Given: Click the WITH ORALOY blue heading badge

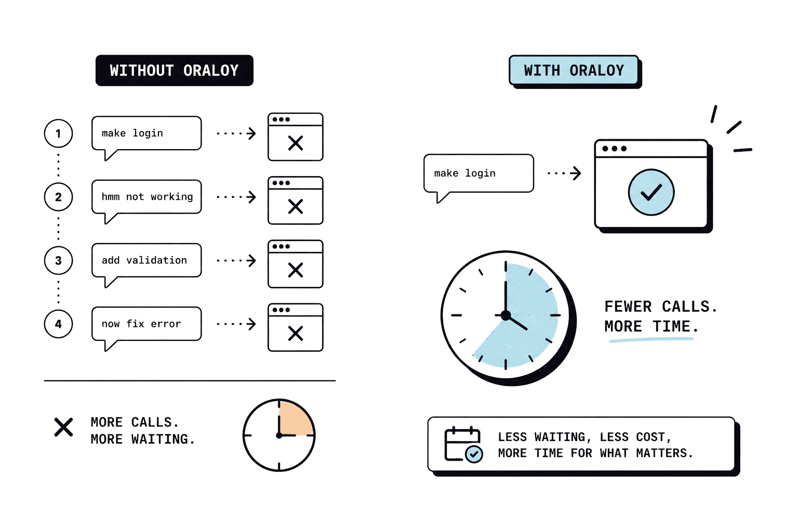Looking at the screenshot, I should point(574,70).
